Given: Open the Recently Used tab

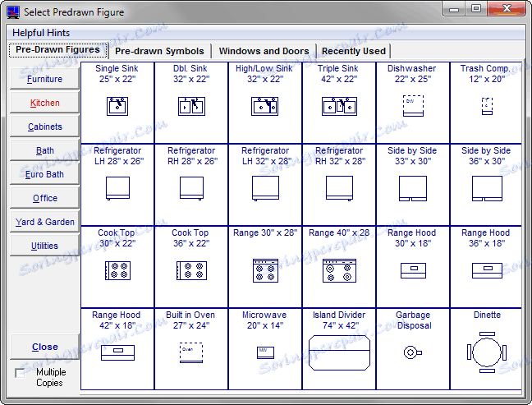Looking at the screenshot, I should [x=354, y=51].
